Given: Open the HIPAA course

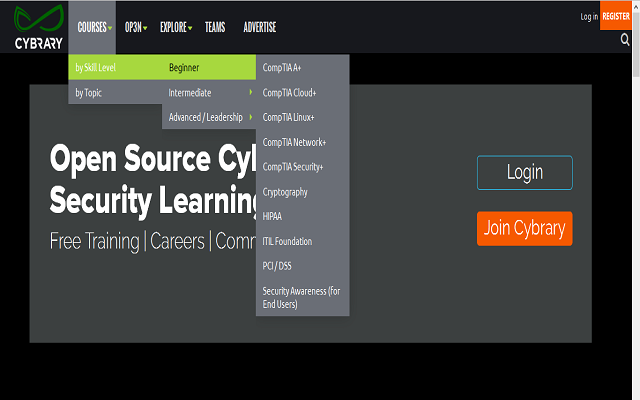Looking at the screenshot, I should pos(302,216).
